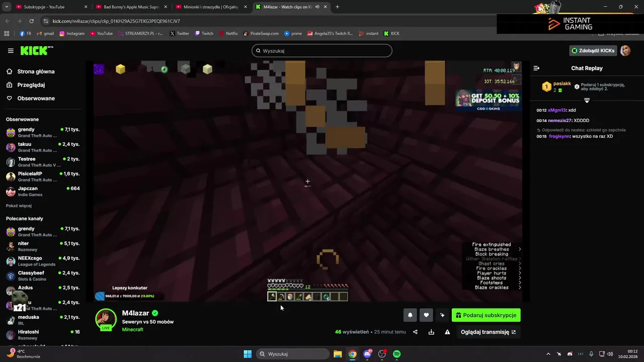Click xMgm13 username in chat
Image resolution: width=644 pixels, height=362 pixels.
tap(557, 110)
